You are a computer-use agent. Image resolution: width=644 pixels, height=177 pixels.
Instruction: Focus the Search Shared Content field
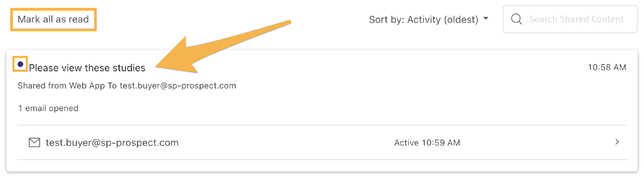pos(570,19)
